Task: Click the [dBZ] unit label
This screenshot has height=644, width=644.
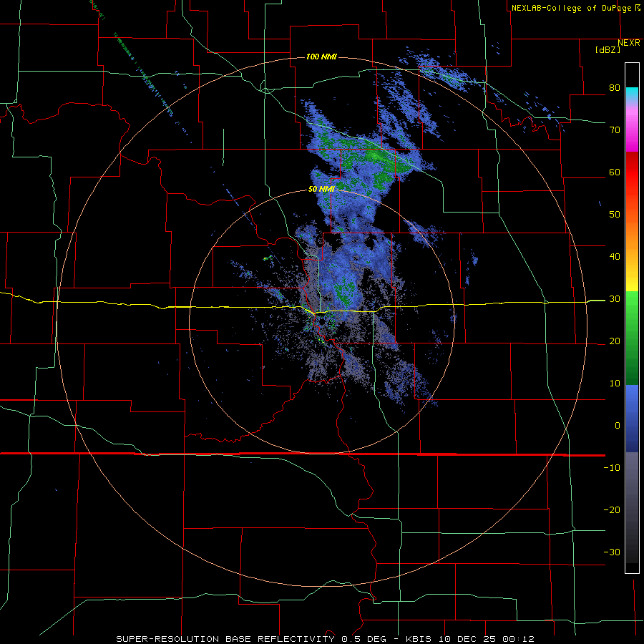Action: click(608, 49)
